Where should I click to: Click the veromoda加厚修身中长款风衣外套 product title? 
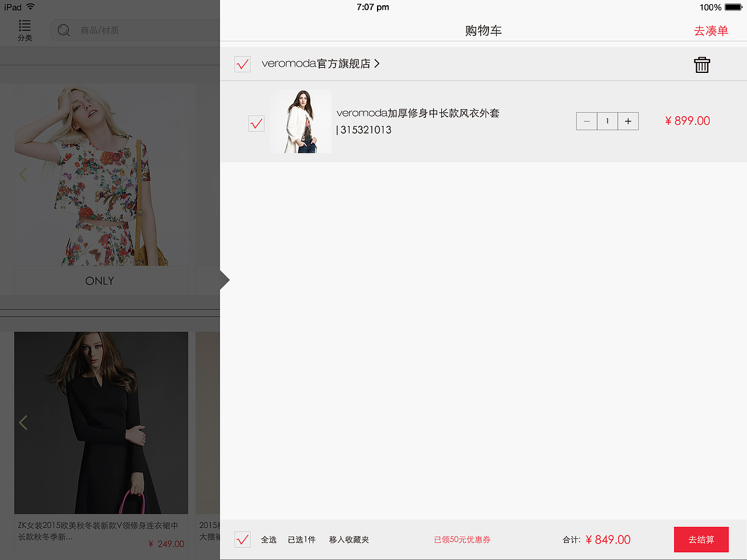coord(418,113)
